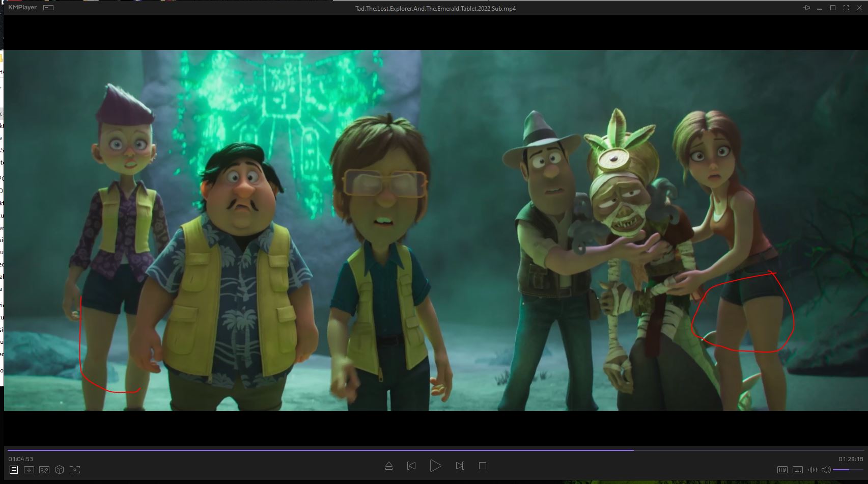The height and width of the screenshot is (484, 868).
Task: Pin the window always on top
Action: [x=806, y=8]
